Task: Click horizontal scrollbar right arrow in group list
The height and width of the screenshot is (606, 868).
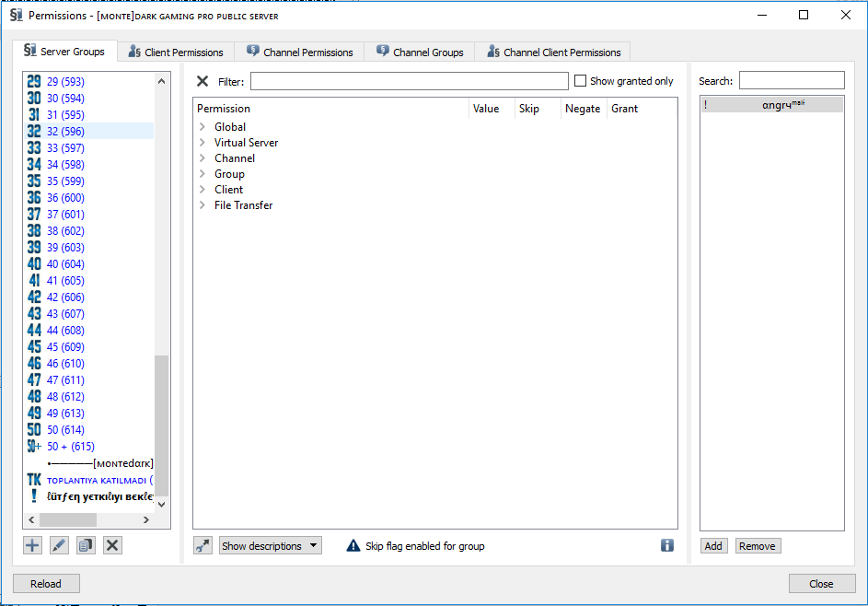Action: click(x=146, y=519)
